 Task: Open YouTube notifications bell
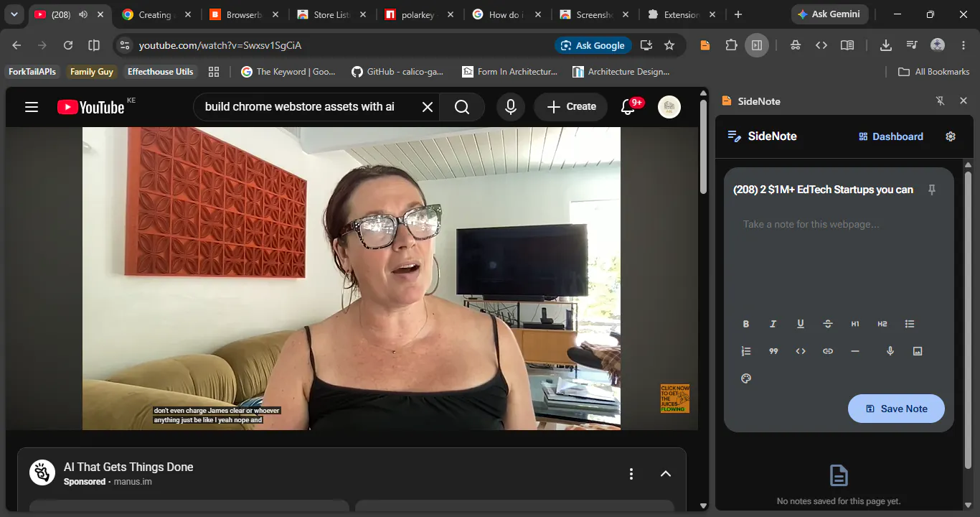(x=629, y=107)
